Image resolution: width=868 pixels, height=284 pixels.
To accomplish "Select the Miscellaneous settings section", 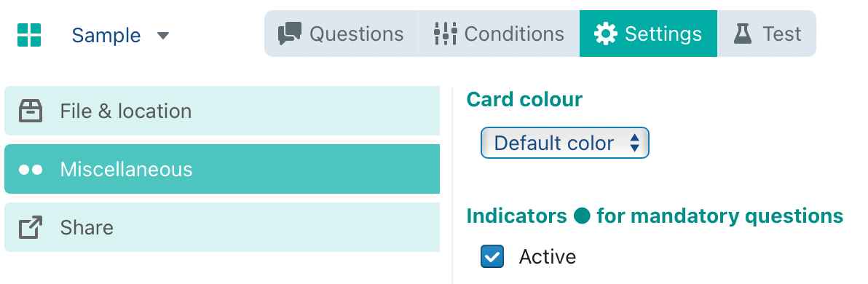I will [x=222, y=169].
